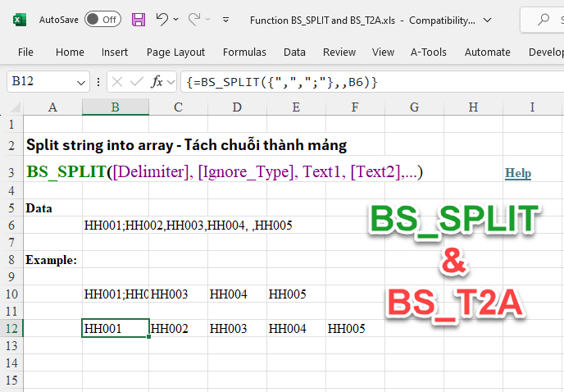Click the Help hyperlink
This screenshot has height=392, width=564.
click(x=518, y=173)
